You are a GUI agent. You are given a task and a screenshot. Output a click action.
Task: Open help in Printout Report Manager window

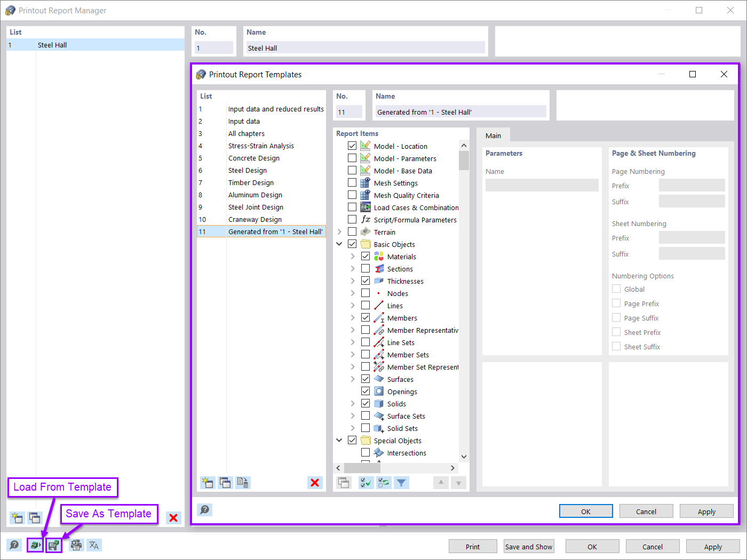(x=14, y=545)
